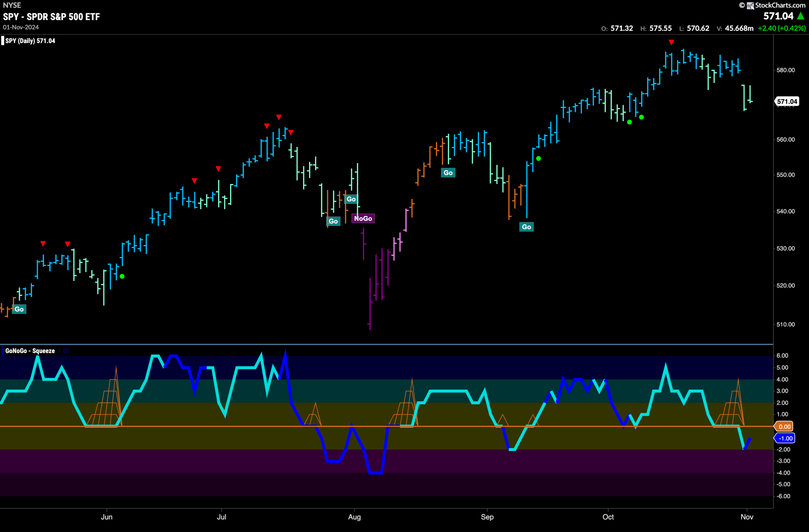This screenshot has width=809, height=532.
Task: Click the Go label at the May chart start
Action: coord(19,309)
